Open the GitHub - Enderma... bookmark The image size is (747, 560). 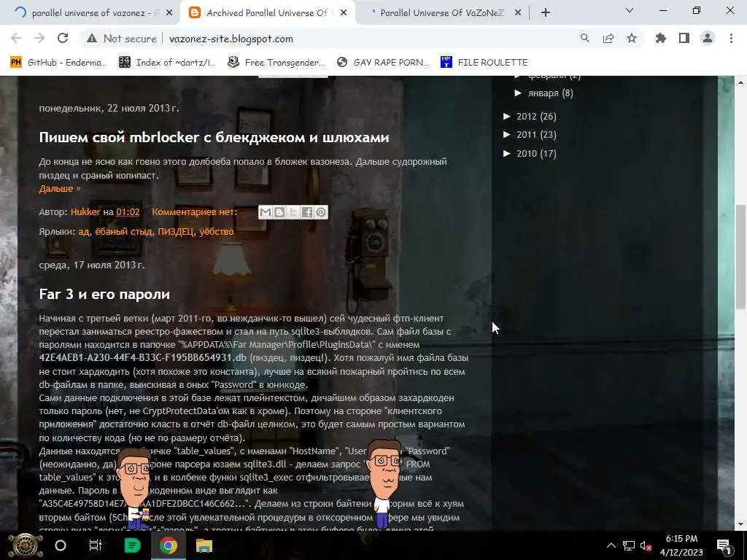[x=58, y=63]
